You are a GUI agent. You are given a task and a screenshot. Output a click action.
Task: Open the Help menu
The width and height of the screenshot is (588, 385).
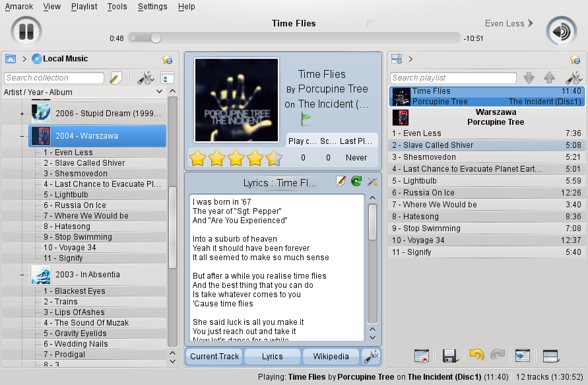pos(186,7)
